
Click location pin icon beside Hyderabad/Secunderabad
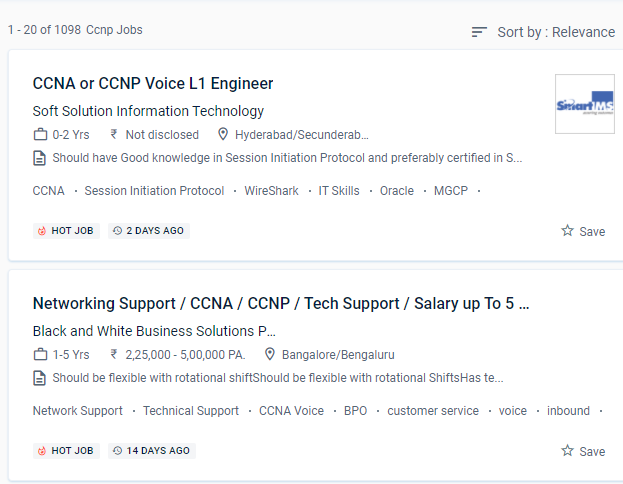(x=223, y=134)
